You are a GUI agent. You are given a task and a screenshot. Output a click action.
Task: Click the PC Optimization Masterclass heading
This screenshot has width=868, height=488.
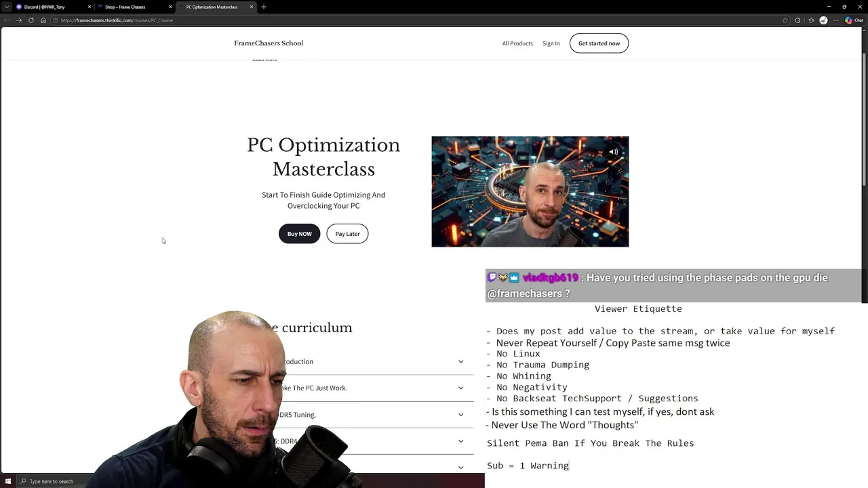pos(323,157)
